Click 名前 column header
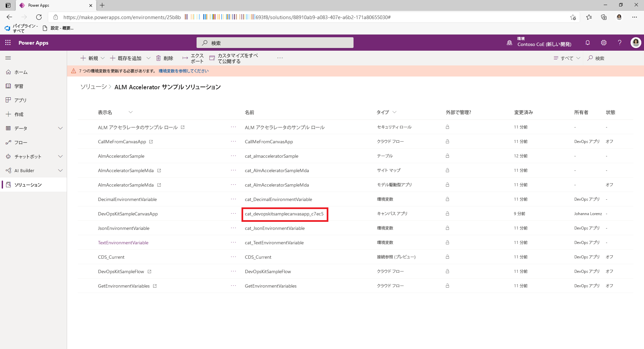 pyautogui.click(x=250, y=112)
